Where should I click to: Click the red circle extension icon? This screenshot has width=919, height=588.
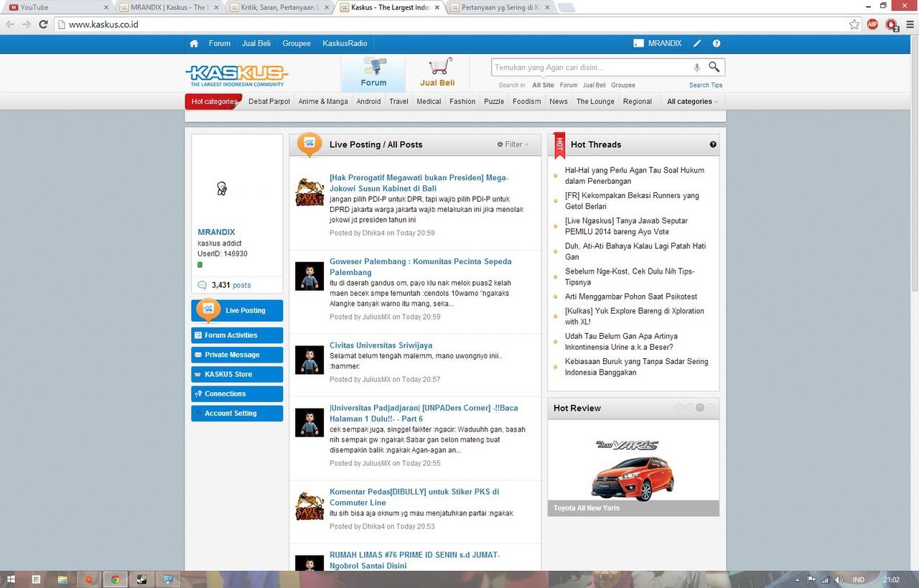[892, 24]
